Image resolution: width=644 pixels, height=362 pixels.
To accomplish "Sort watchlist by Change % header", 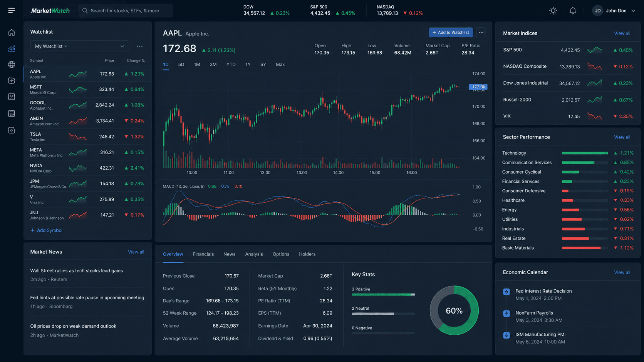I will [x=136, y=60].
